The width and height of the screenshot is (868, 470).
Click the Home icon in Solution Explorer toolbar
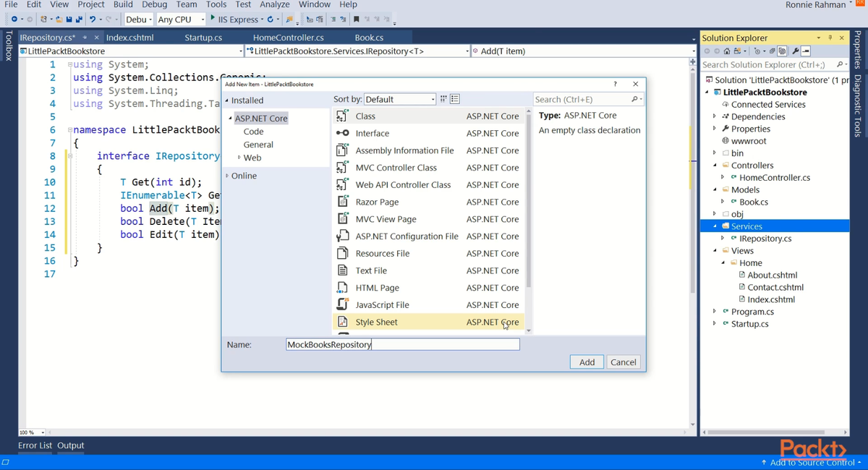click(727, 51)
